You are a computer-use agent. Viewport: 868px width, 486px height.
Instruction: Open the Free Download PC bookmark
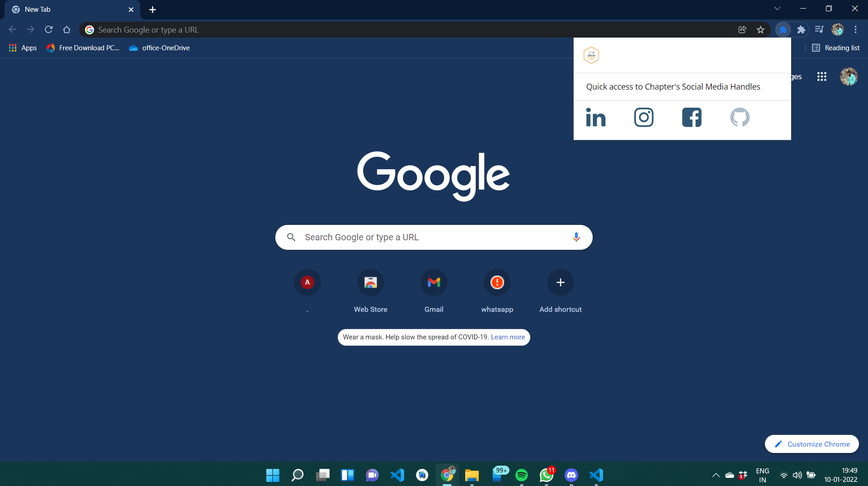click(x=83, y=48)
